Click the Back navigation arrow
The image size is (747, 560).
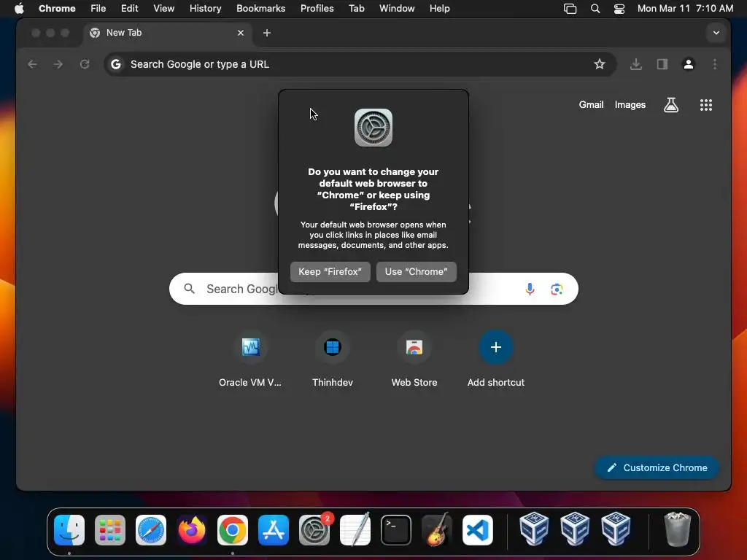(x=32, y=64)
